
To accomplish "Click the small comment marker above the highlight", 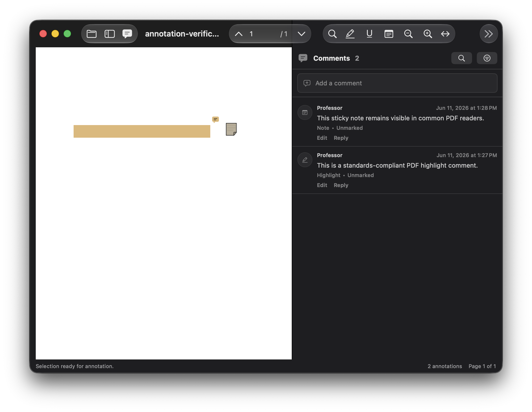I will coord(216,120).
